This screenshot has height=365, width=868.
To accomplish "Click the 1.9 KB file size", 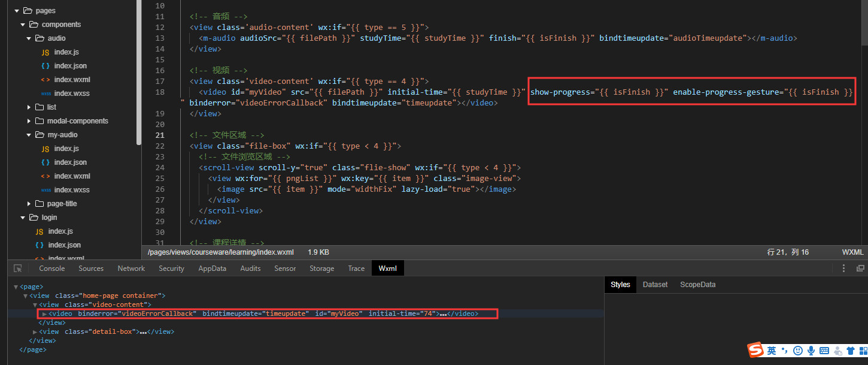I will (318, 252).
